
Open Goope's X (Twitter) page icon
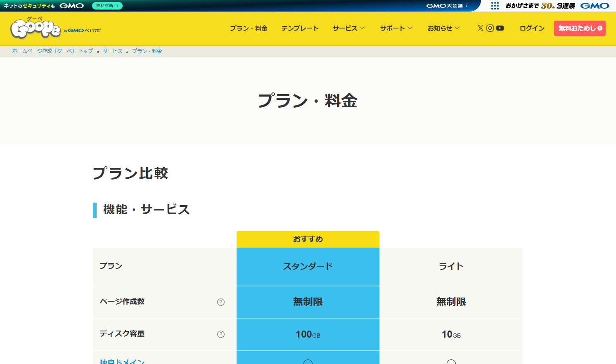pyautogui.click(x=480, y=28)
